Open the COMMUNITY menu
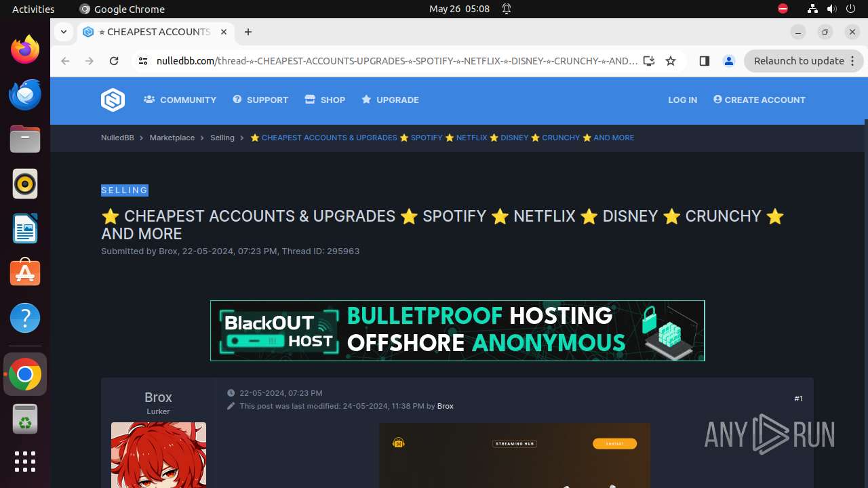The height and width of the screenshot is (488, 868). click(x=180, y=100)
